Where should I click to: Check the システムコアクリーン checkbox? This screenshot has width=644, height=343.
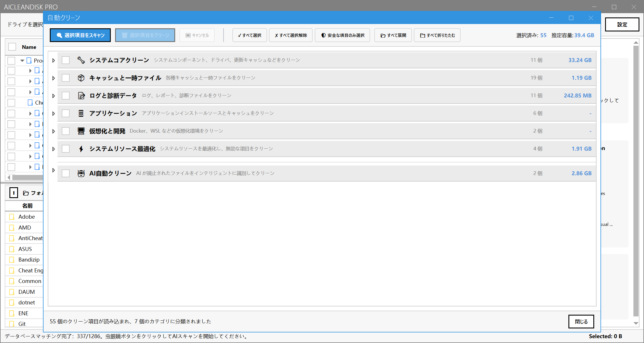pos(66,60)
